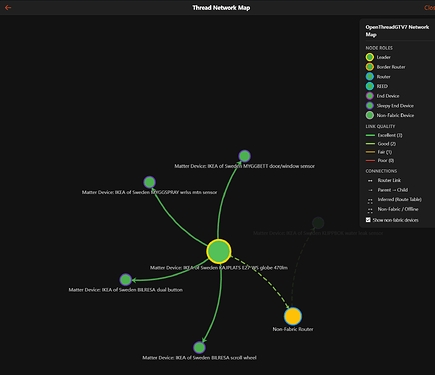Click the Non-Fabric Device legend circle

(370, 115)
